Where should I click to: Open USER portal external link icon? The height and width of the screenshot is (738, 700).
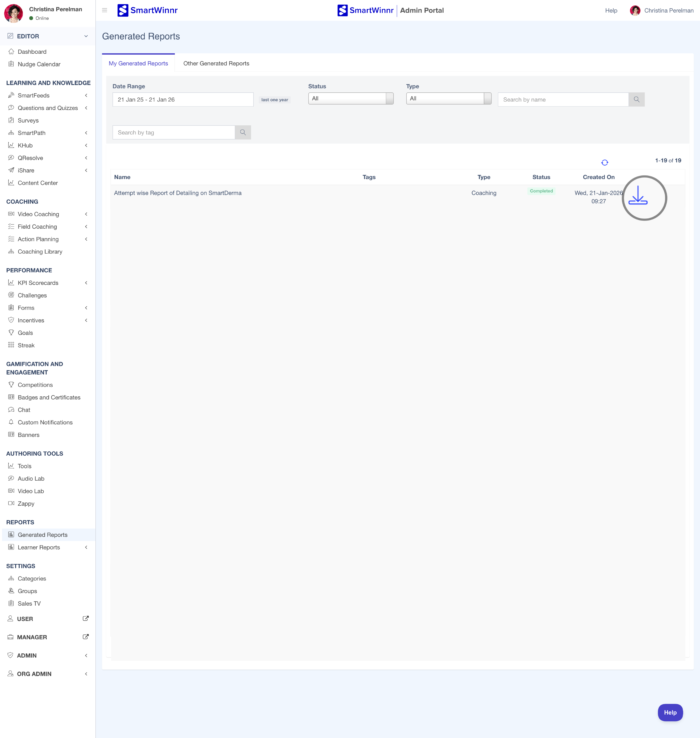pos(86,618)
